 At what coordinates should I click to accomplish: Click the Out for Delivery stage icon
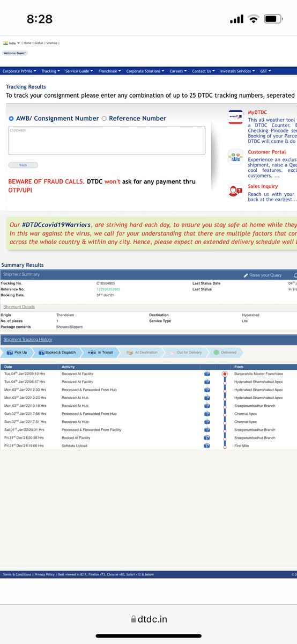(x=172, y=353)
